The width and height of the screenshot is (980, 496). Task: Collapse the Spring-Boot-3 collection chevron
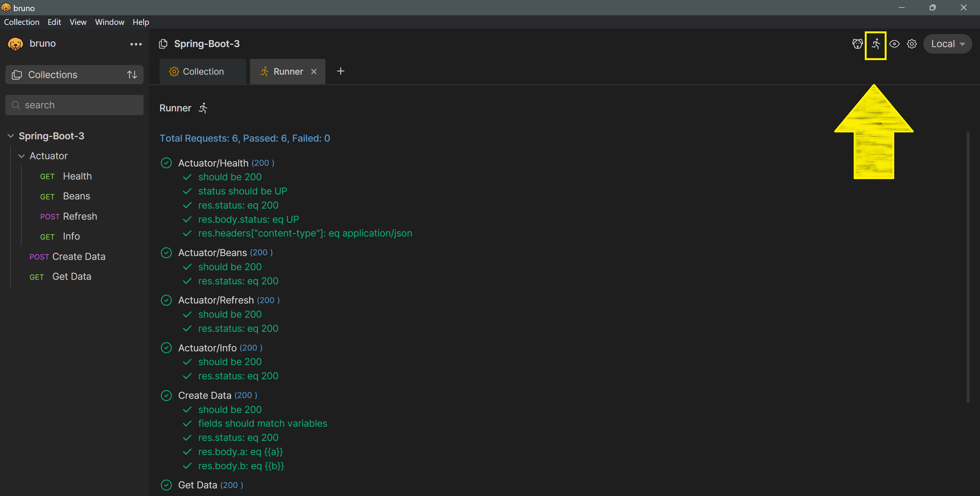point(11,136)
